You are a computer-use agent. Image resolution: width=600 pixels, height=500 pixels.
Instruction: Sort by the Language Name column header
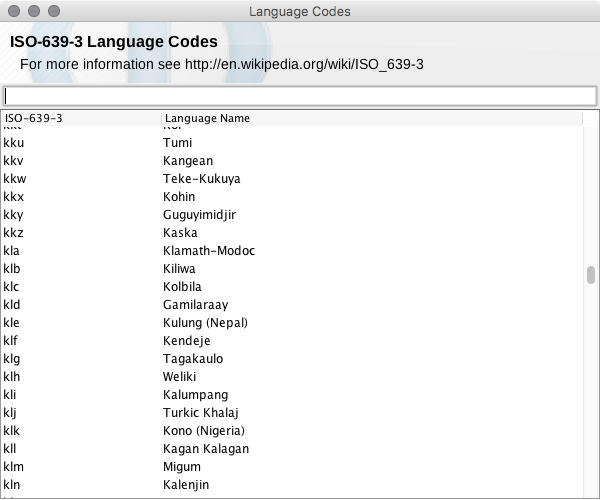click(372, 118)
